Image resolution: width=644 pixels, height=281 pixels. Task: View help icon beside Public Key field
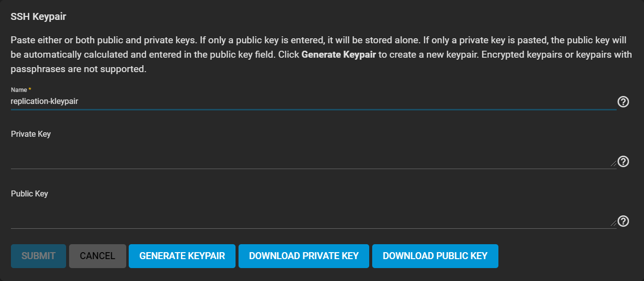tap(623, 221)
